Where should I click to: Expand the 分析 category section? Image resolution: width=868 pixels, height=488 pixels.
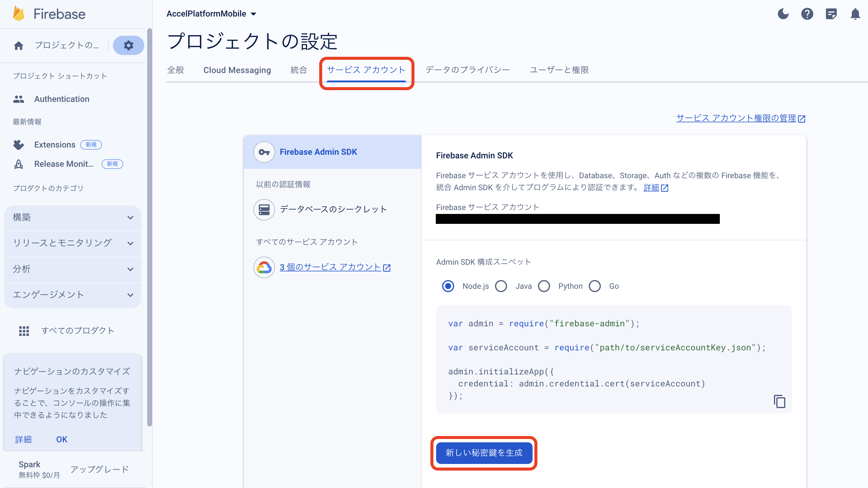click(x=72, y=269)
